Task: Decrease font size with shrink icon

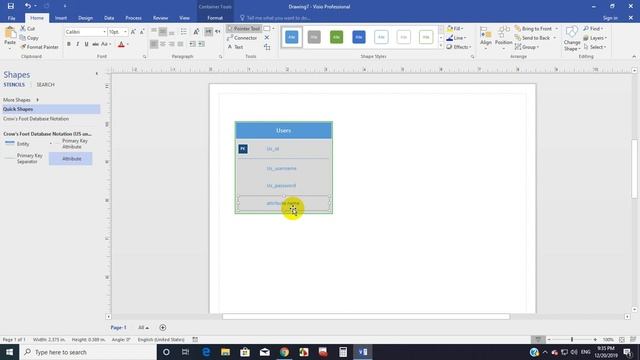Action: coord(142,32)
